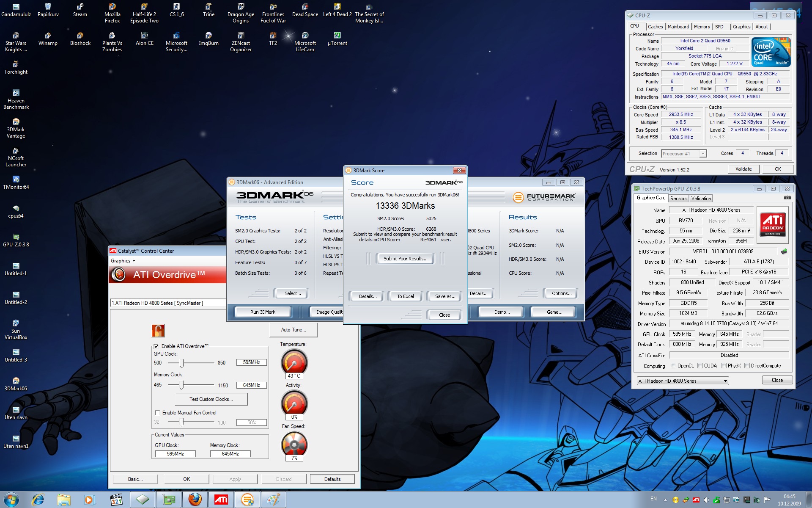Switch to CPU-Z Memory tab
Image resolution: width=812 pixels, height=508 pixels.
pyautogui.click(x=702, y=27)
